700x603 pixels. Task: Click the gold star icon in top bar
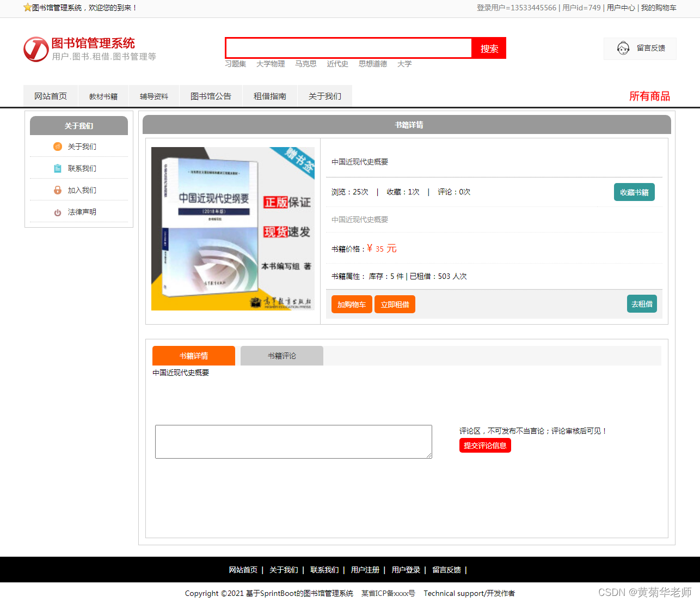tap(27, 8)
